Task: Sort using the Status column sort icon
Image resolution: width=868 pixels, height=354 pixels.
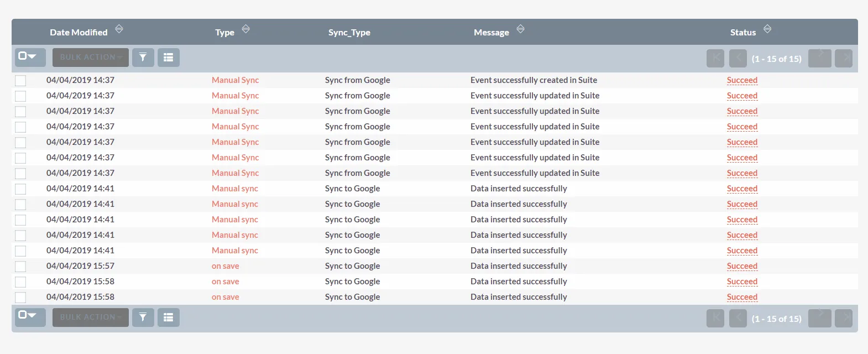Action: pyautogui.click(x=767, y=29)
